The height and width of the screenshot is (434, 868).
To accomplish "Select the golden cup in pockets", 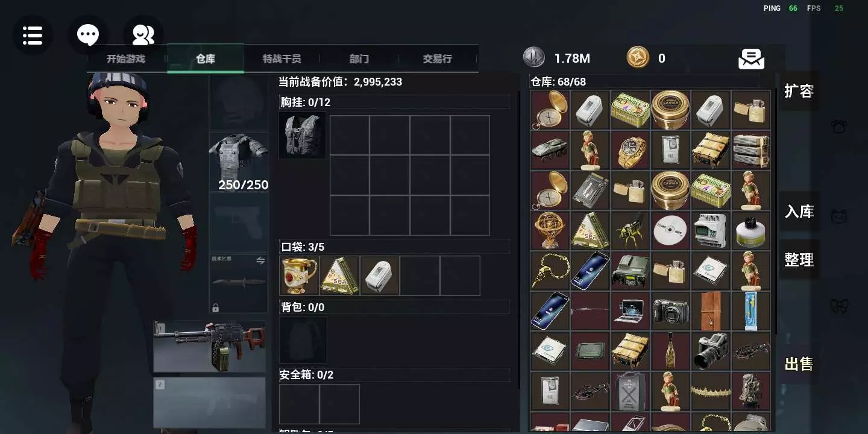I will point(300,275).
